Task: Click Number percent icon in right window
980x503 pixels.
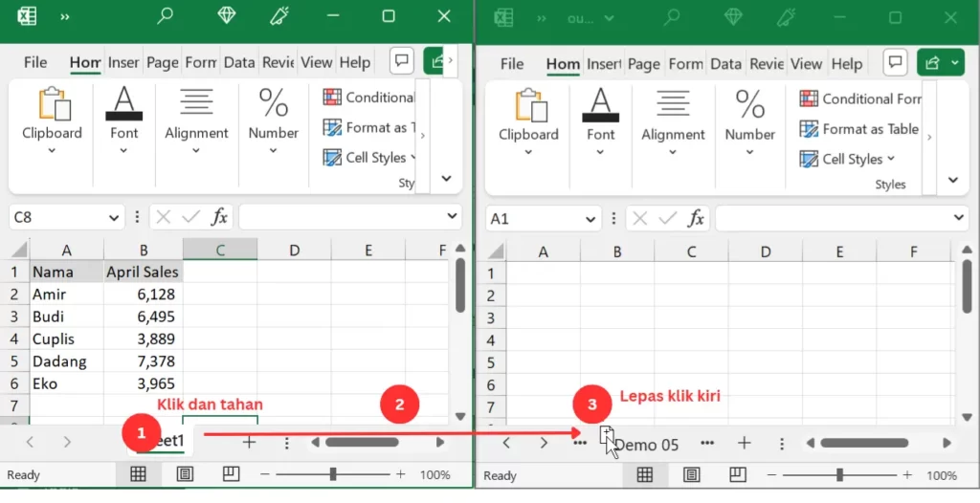Action: click(749, 105)
